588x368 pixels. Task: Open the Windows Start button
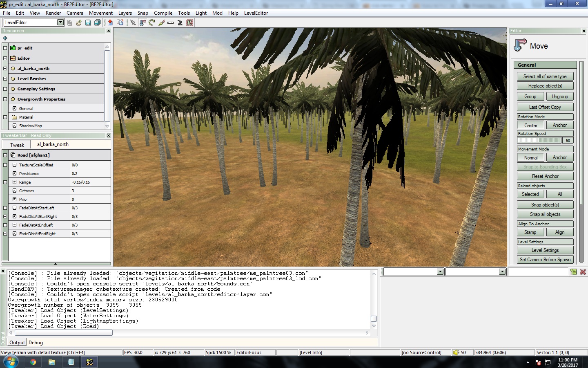pos(10,362)
